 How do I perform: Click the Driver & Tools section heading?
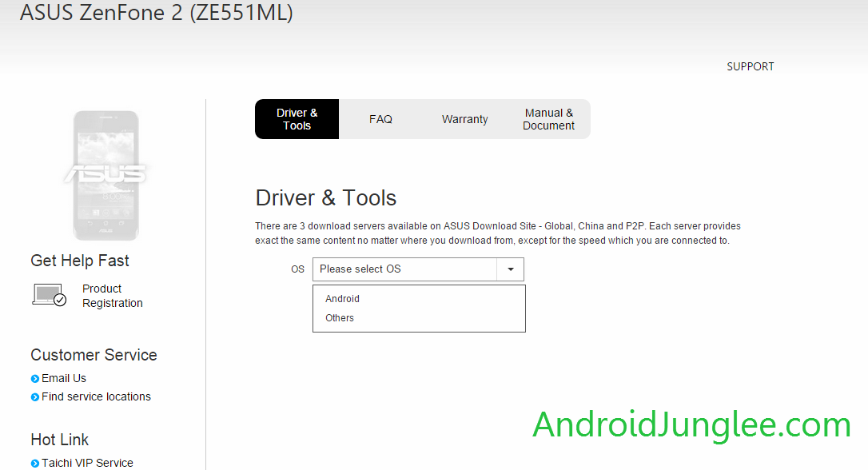[x=325, y=197]
